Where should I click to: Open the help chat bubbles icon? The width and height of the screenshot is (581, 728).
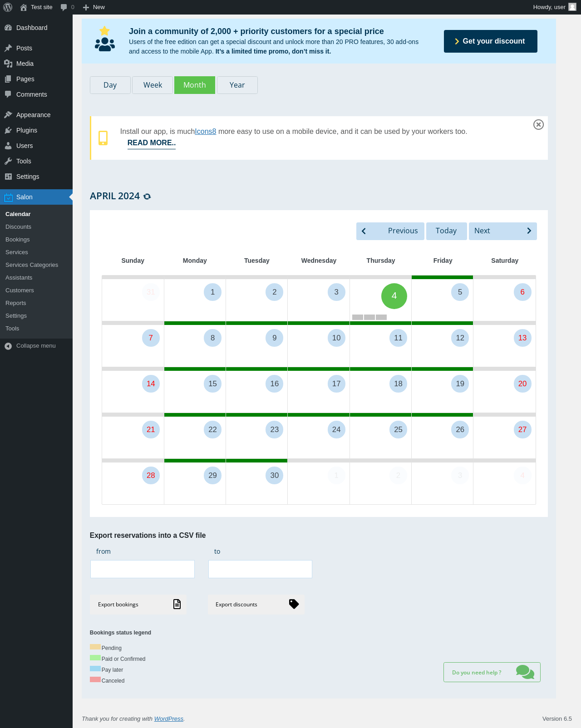pos(525,672)
